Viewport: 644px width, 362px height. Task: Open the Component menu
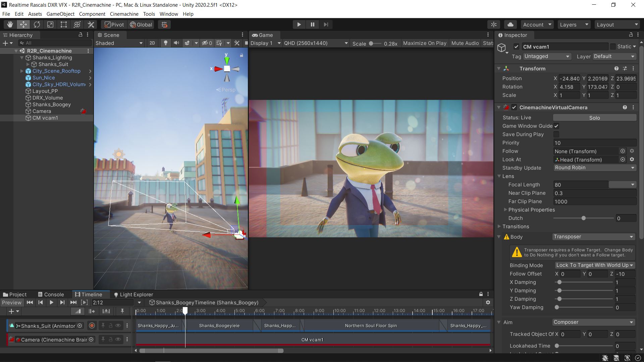92,14
